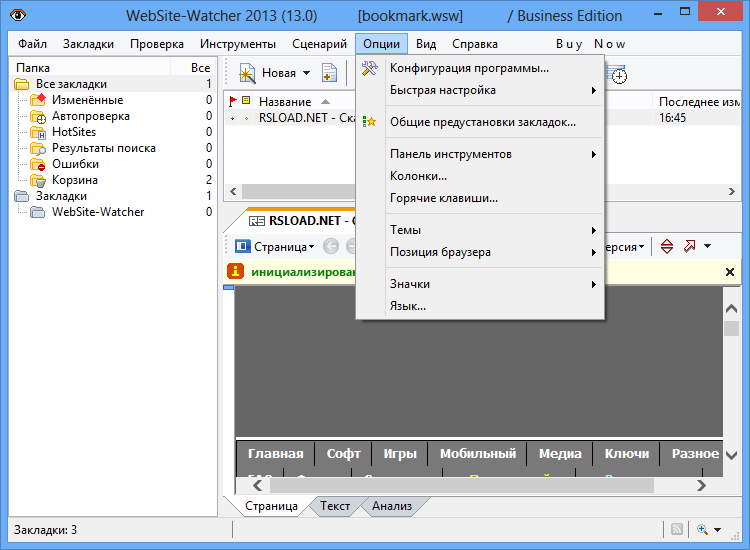Viewport: 750px width, 550px height.
Task: Click the Buy Now link
Action: pos(591,44)
